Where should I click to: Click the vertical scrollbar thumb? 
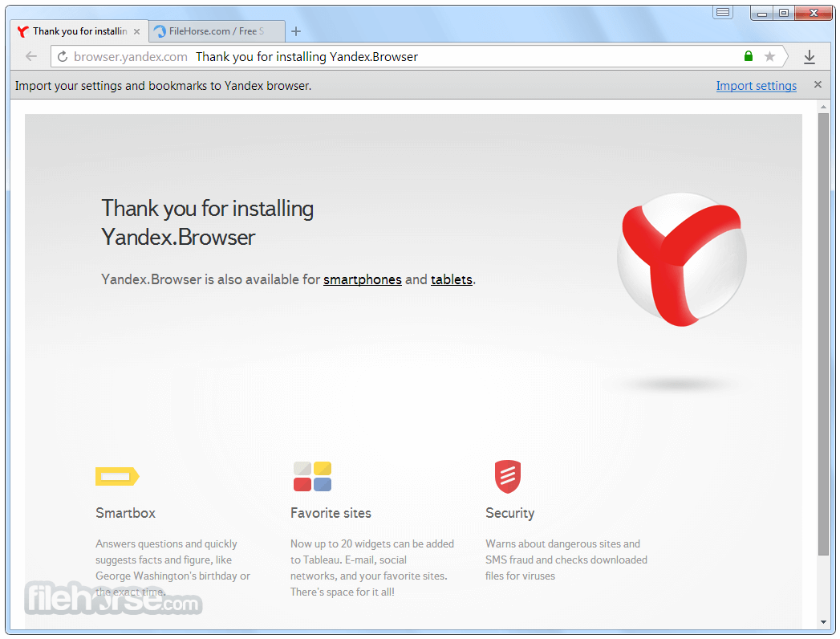click(x=823, y=334)
